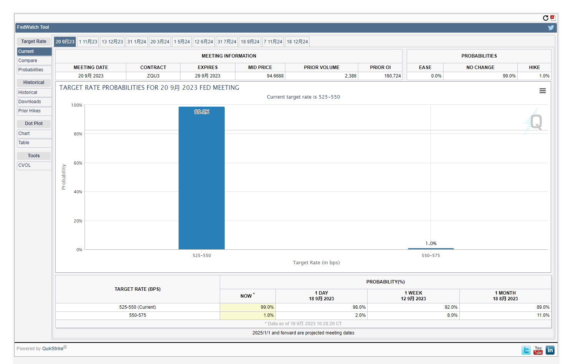Click the 98.0% one-day probability cell
This screenshot has height=364, width=588.
[x=321, y=307]
